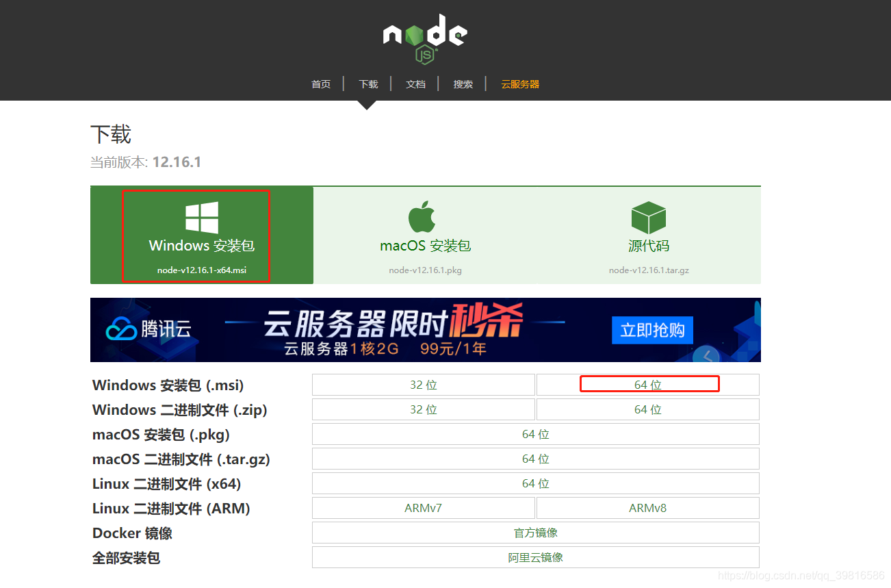This screenshot has width=891, height=588.
Task: Click the Windows 安装包 (.msi) row label
Action: pyautogui.click(x=168, y=385)
